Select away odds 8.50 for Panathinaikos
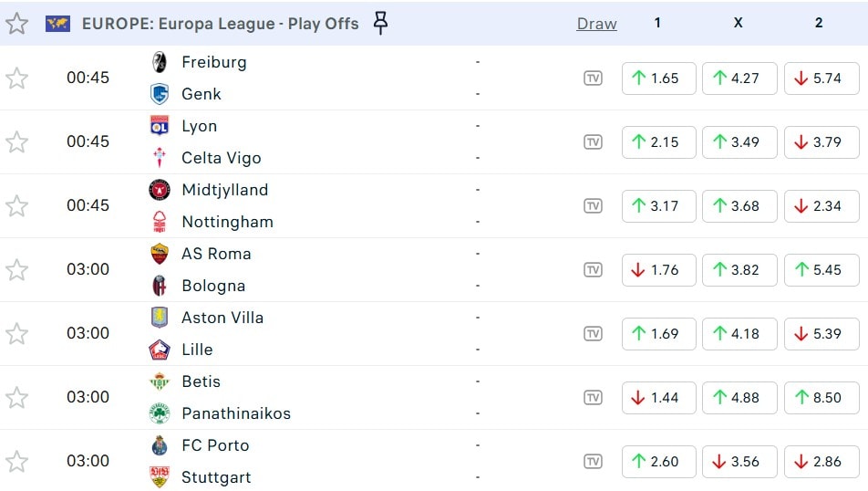 click(x=821, y=398)
